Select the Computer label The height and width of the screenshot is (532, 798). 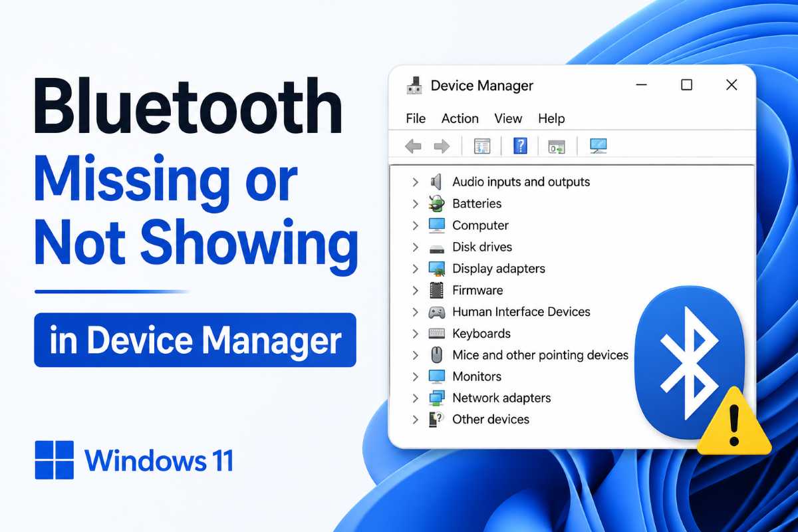pos(481,225)
